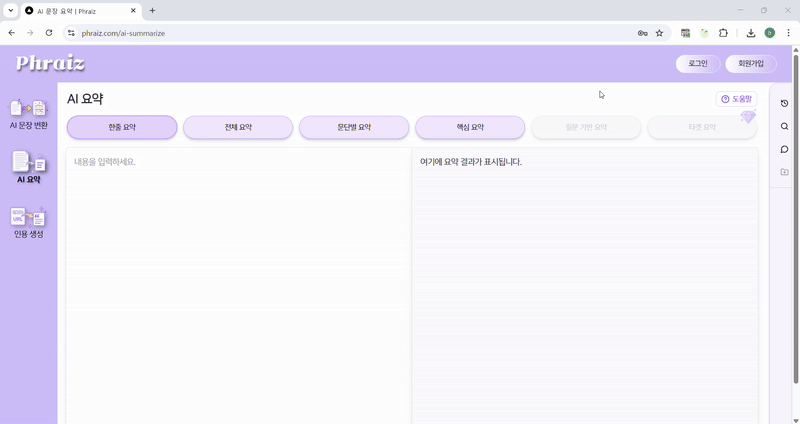Select the 전체 요약 mode
This screenshot has width=800, height=424.
point(238,127)
